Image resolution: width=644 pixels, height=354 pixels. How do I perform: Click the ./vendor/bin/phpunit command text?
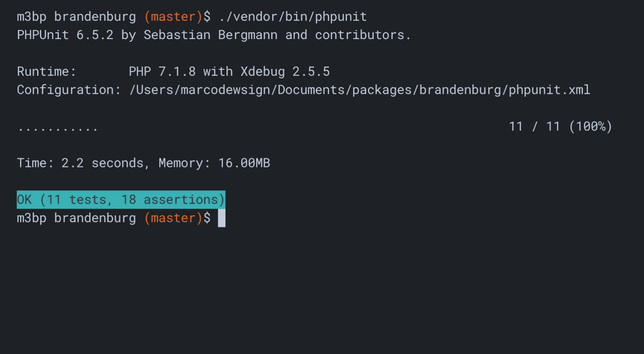tap(293, 17)
